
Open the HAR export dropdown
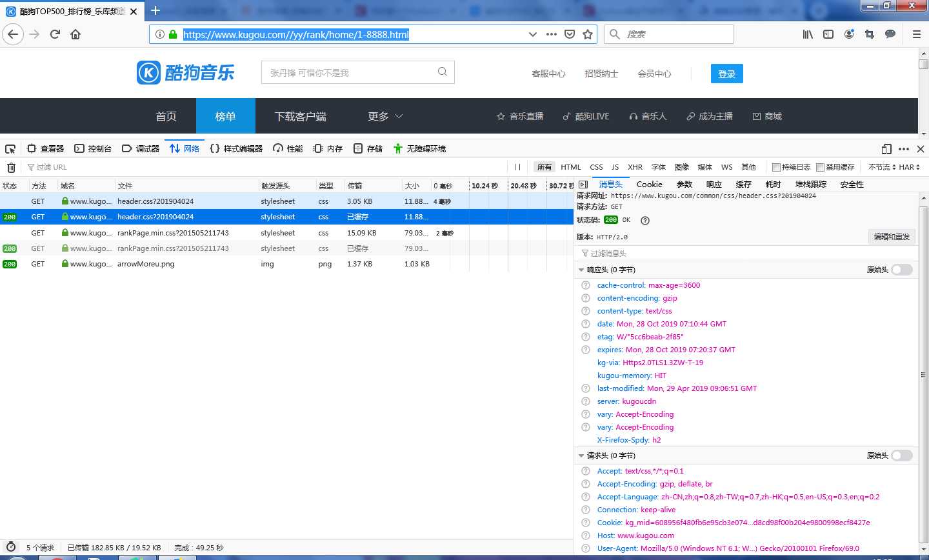pyautogui.click(x=910, y=167)
